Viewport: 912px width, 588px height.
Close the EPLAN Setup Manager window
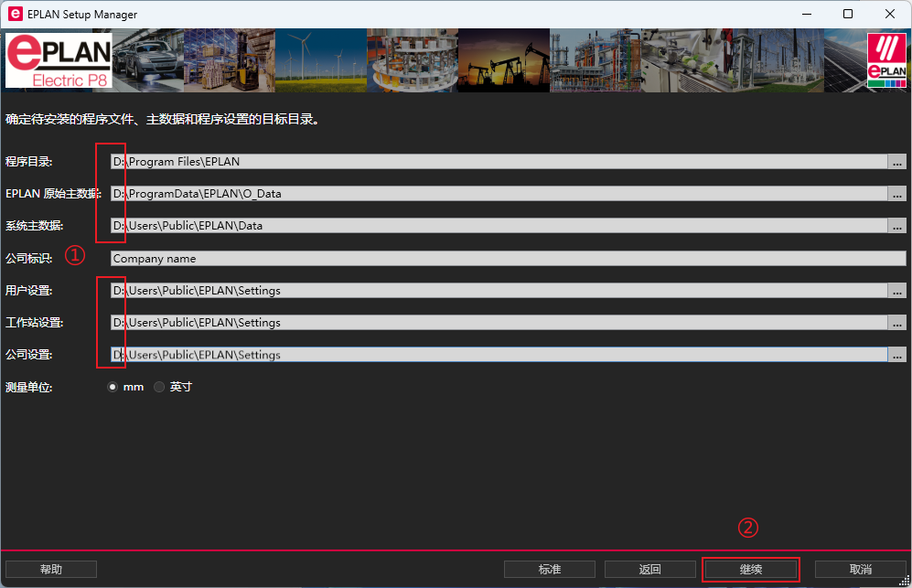[890, 14]
